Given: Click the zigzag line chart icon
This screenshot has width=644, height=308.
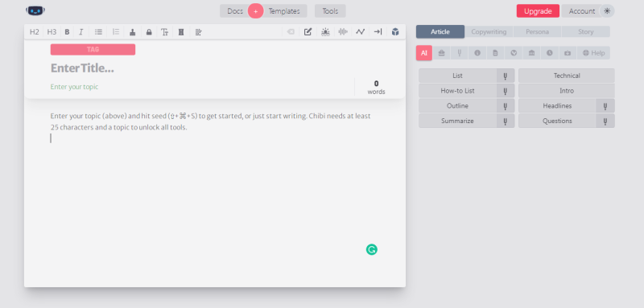Looking at the screenshot, I should point(360,32).
